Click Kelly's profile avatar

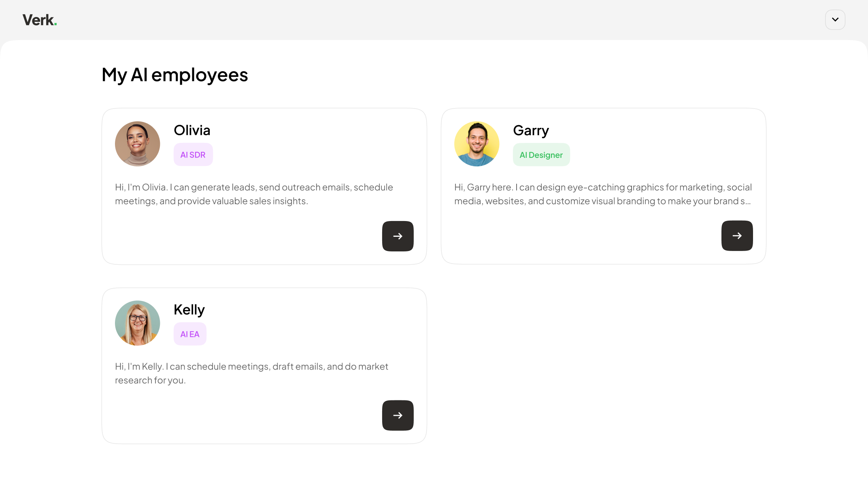tap(138, 323)
